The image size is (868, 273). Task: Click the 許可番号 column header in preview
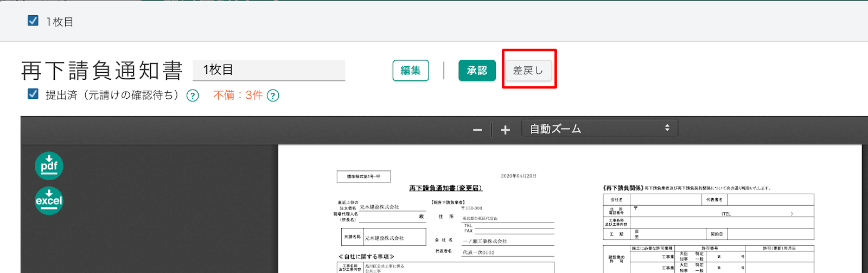pyautogui.click(x=710, y=248)
